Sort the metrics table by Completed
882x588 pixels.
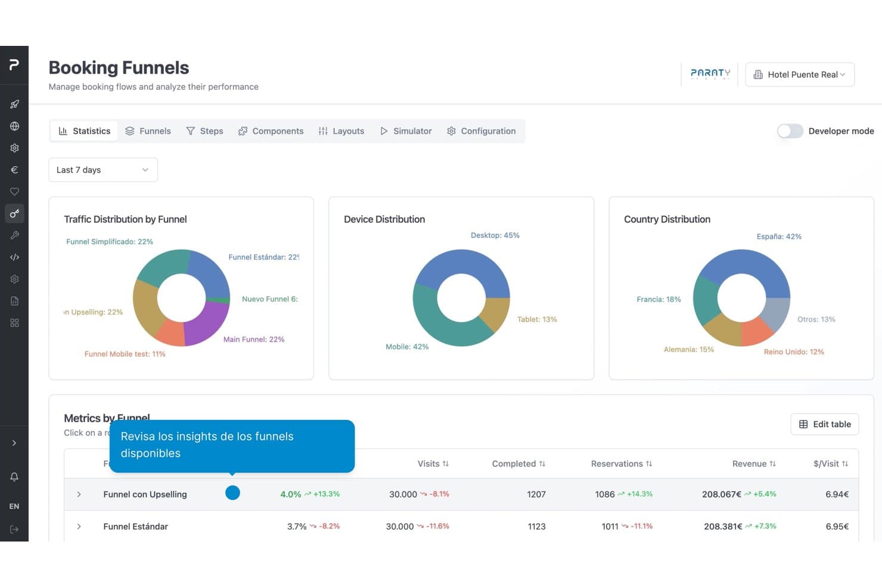click(518, 463)
